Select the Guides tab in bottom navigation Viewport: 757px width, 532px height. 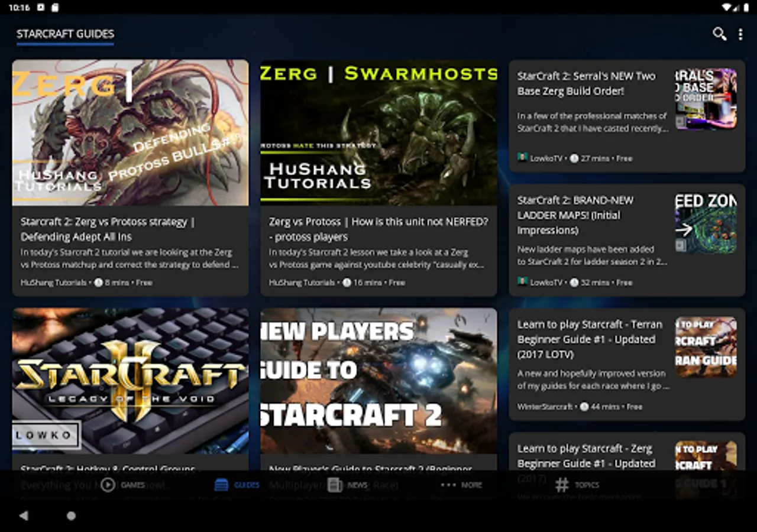click(x=237, y=485)
